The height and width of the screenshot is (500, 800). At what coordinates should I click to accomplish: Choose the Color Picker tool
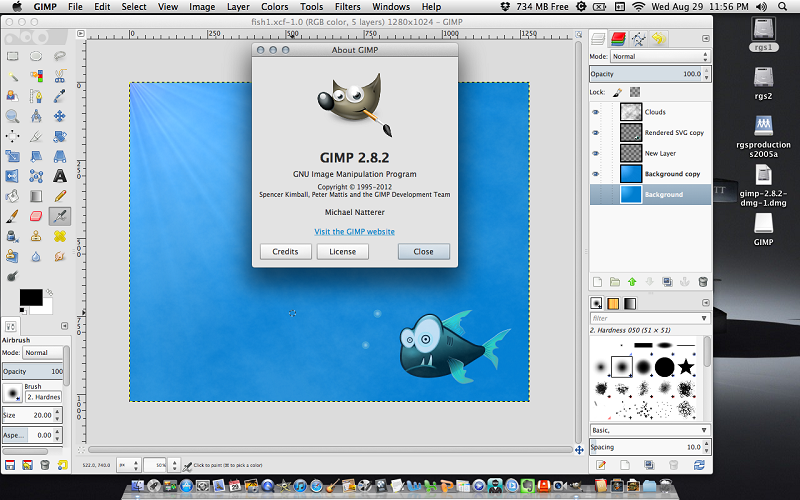pyautogui.click(x=60, y=96)
